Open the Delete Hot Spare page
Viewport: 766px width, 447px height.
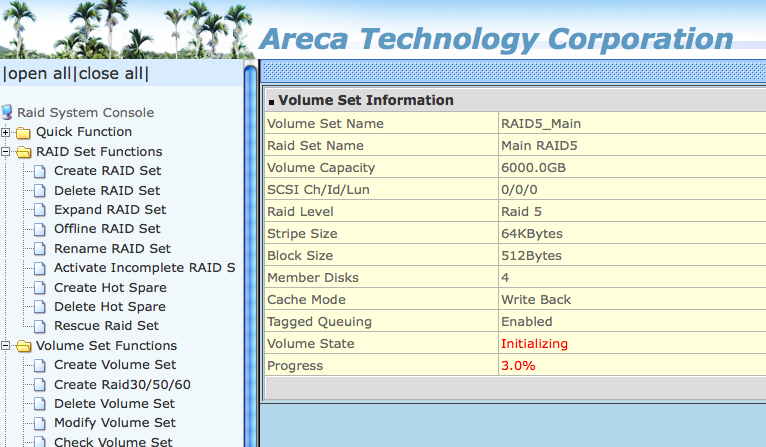(x=110, y=307)
